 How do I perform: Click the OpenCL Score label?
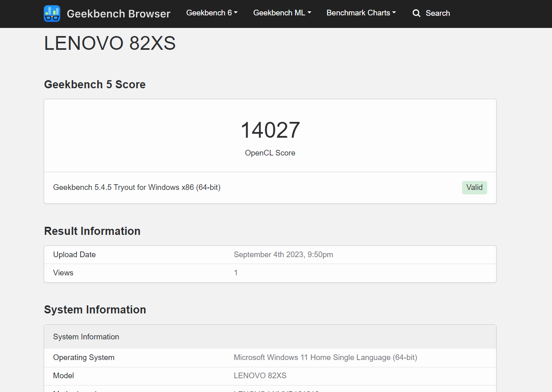(x=270, y=153)
